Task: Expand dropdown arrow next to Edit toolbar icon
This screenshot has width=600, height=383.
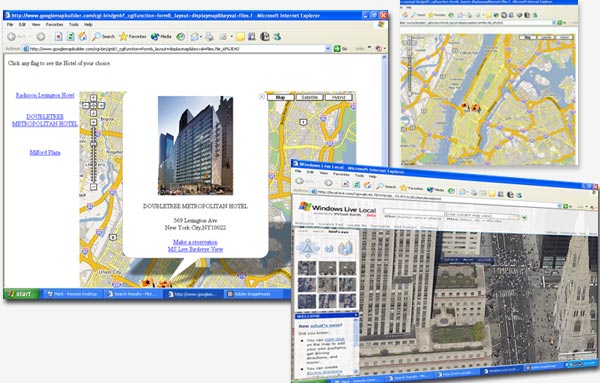Action: [232, 37]
